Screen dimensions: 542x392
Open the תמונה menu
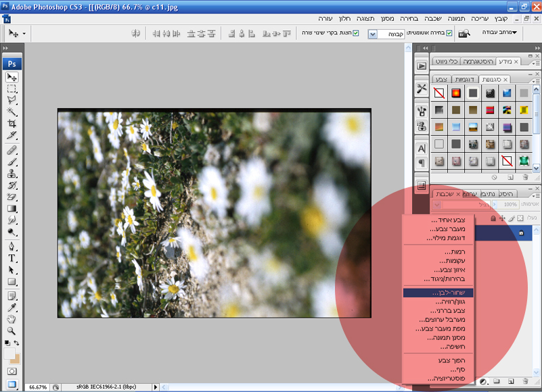click(x=456, y=19)
